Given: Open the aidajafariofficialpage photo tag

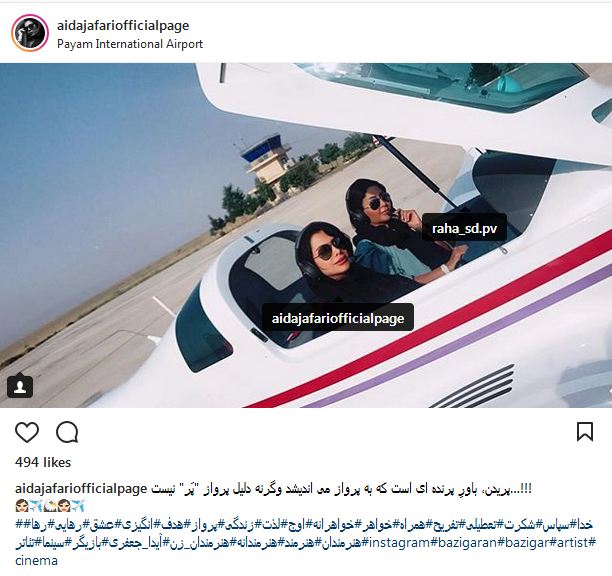Looking at the screenshot, I should [x=338, y=317].
